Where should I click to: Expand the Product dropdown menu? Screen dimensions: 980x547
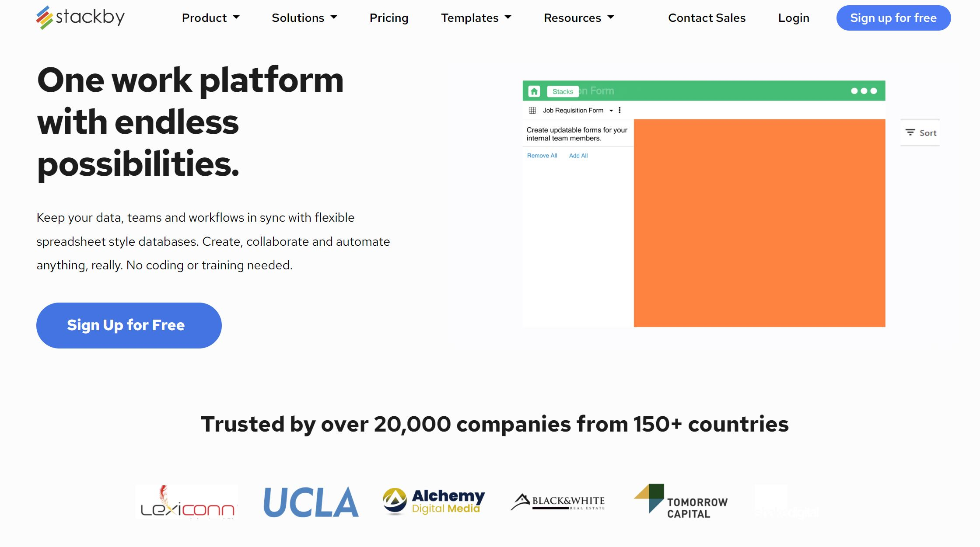[210, 17]
